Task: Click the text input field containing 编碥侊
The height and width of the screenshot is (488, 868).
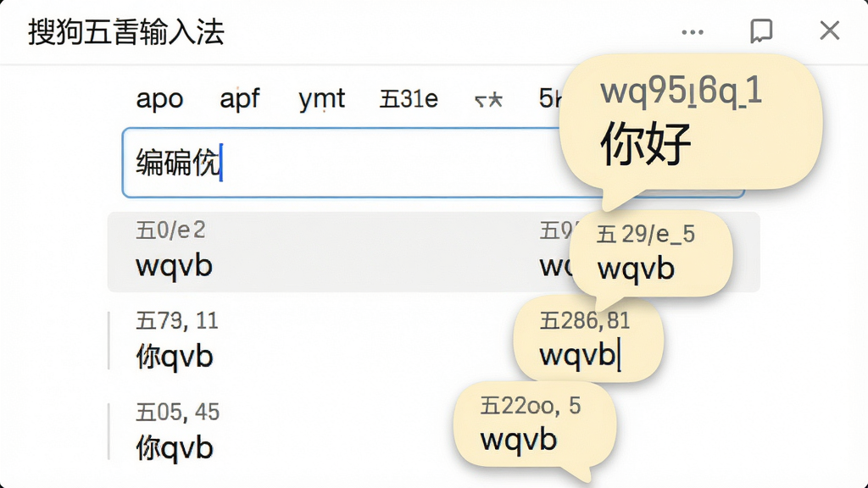Action: [433, 163]
